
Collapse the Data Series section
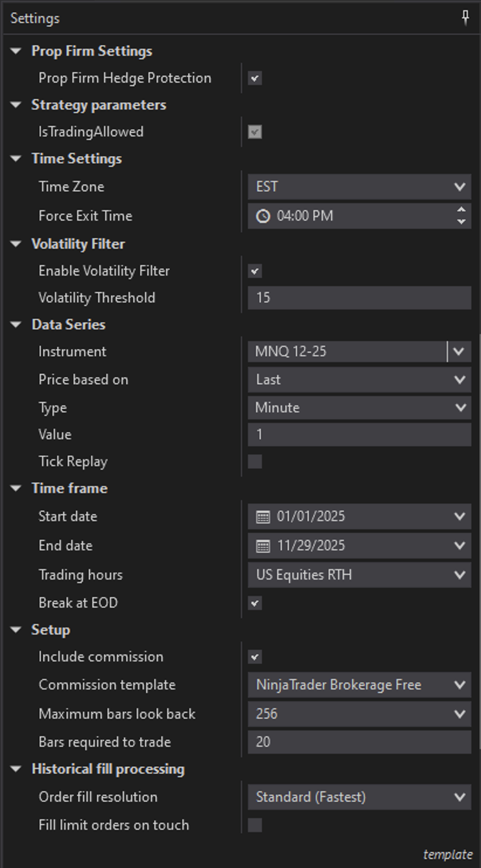pyautogui.click(x=16, y=325)
